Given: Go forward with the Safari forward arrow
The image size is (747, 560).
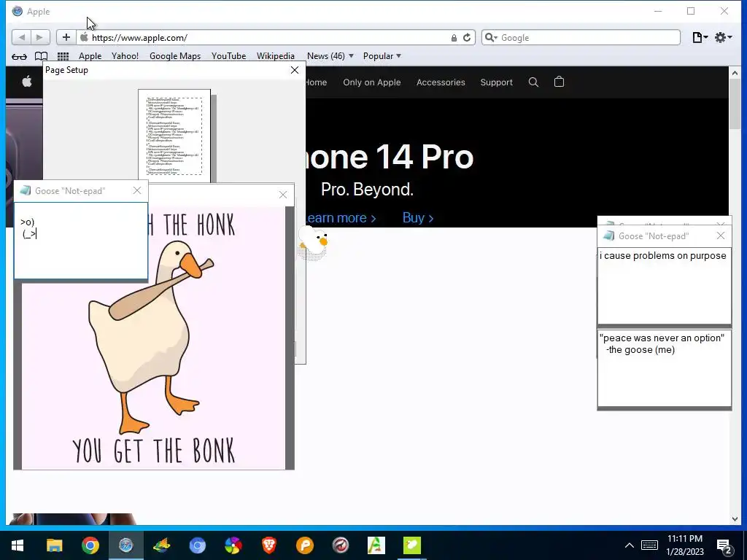Looking at the screenshot, I should [40, 37].
